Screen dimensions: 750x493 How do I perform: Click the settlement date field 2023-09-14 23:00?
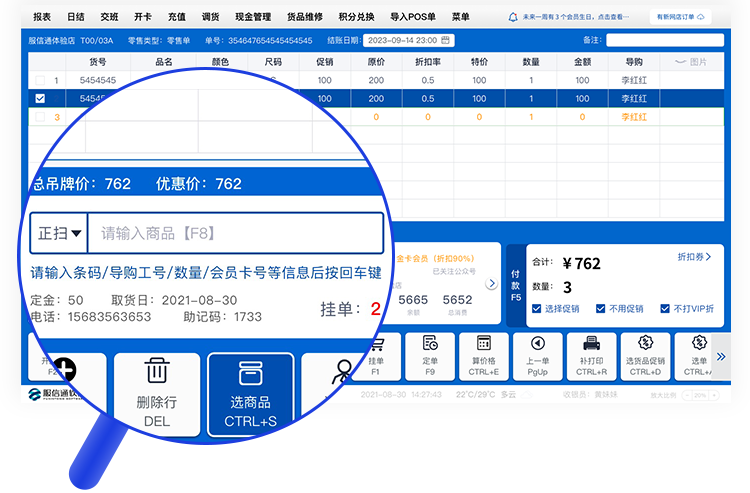pyautogui.click(x=408, y=40)
